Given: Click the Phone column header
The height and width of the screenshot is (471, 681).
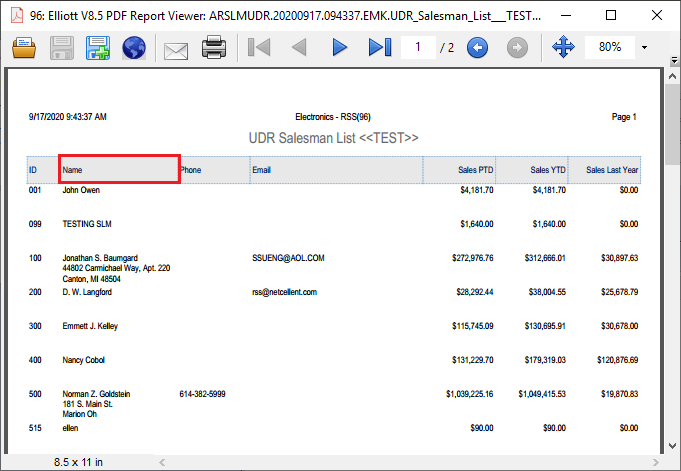Looking at the screenshot, I should pyautogui.click(x=215, y=170).
